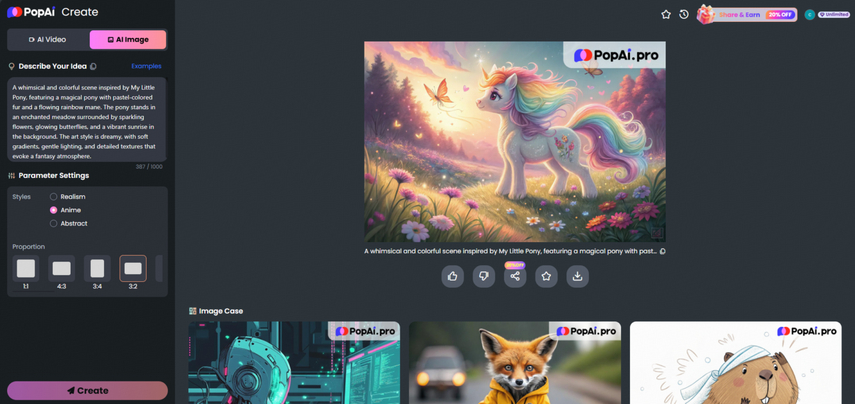Click the star favorites icon in top bar

666,15
